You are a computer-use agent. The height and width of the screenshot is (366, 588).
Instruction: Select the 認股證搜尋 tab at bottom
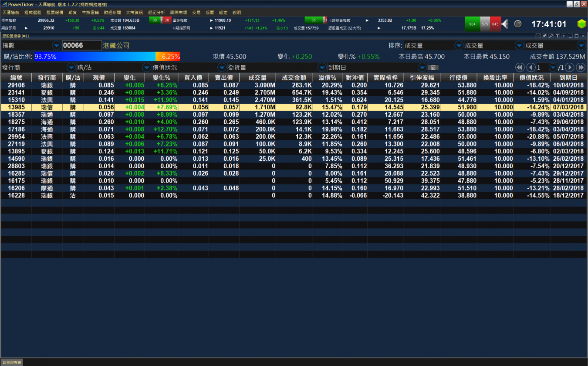(x=12, y=362)
